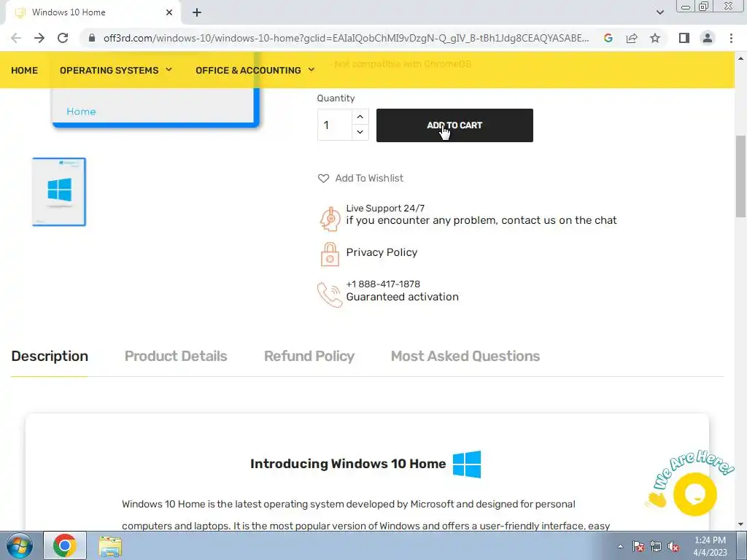Open the Windows Start button
The image size is (747, 560).
tap(19, 545)
